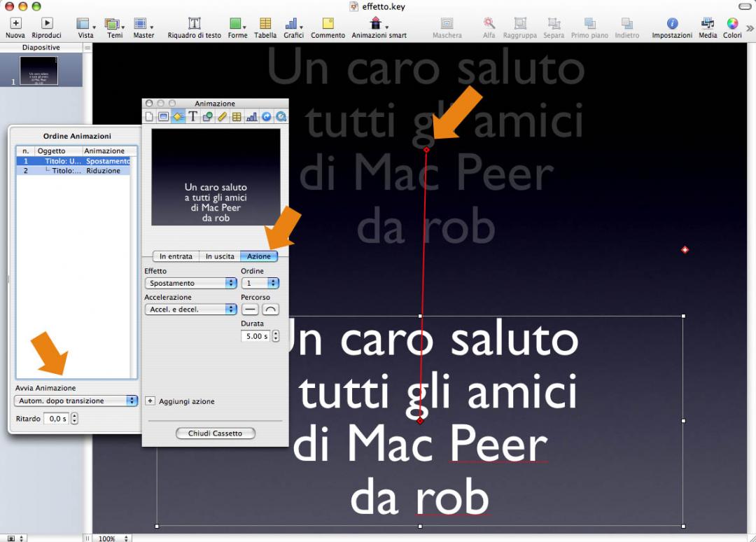Choose the curved Percorso path button
The image size is (756, 542).
coord(270,309)
